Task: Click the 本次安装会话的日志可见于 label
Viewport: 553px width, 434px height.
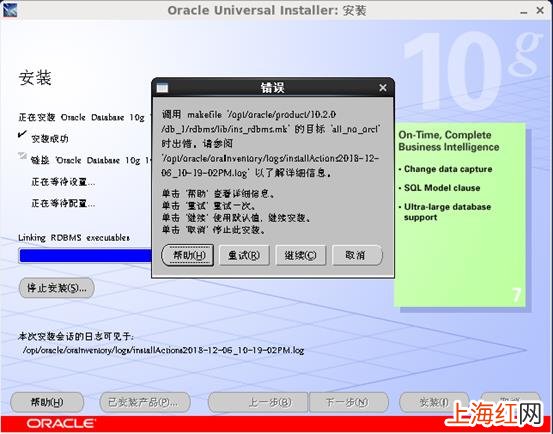Action: click(x=76, y=336)
